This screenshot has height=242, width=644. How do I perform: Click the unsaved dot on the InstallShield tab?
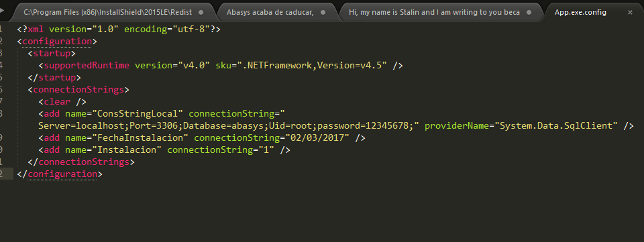[201, 12]
